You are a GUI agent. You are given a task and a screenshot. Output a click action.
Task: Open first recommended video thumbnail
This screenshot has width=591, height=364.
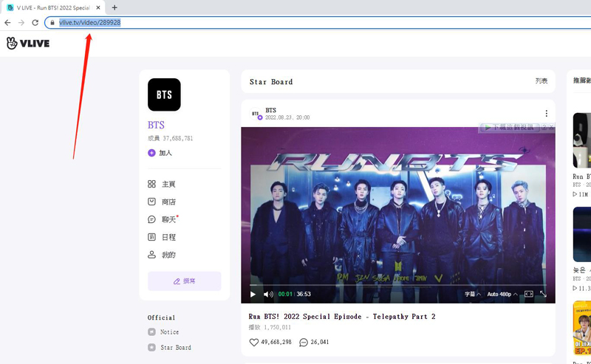582,140
